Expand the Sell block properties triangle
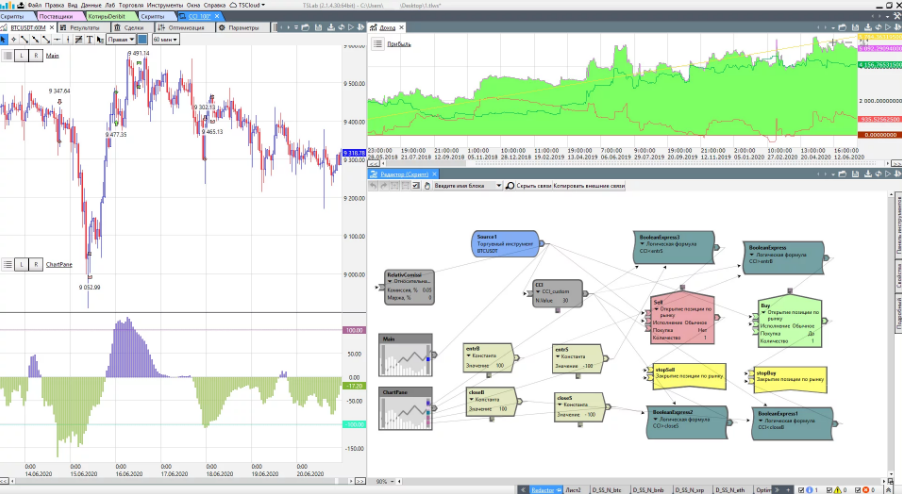Image resolution: width=902 pixels, height=494 pixels. (x=655, y=309)
